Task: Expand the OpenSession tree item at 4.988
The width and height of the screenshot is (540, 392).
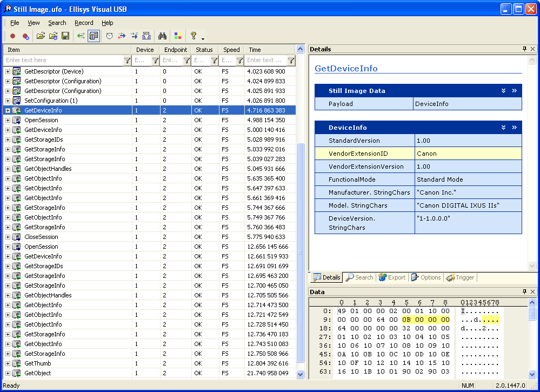Action: coord(8,120)
